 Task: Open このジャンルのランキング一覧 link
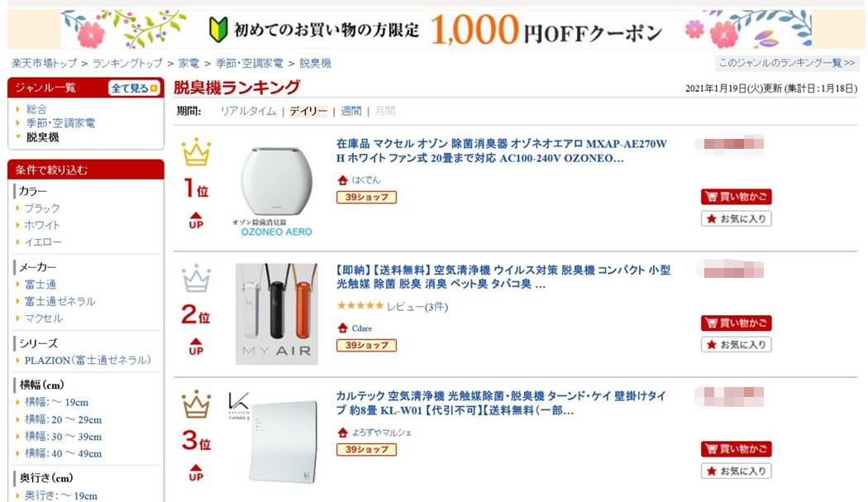click(787, 64)
